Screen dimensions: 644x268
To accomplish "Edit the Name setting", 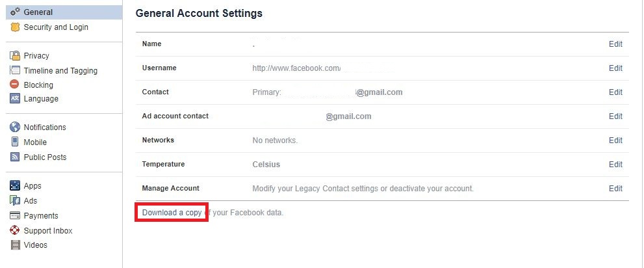I will pyautogui.click(x=615, y=44).
